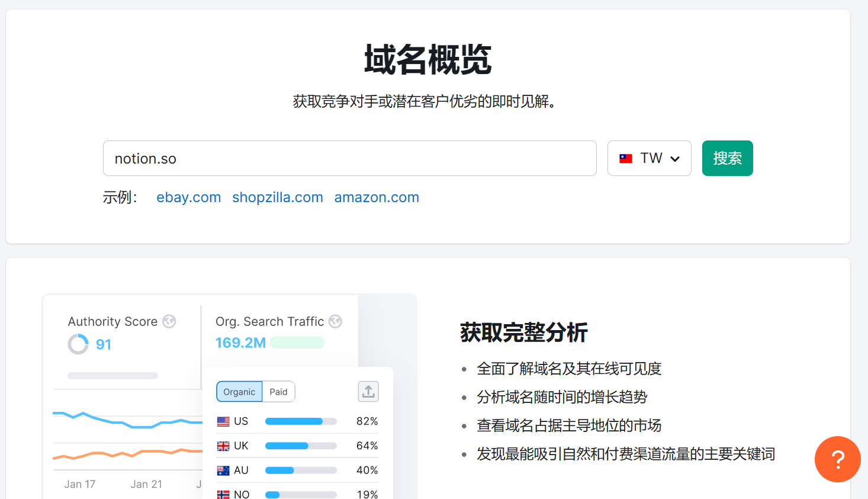Open the amazon.com example link
Screen dimensions: 868x499
[x=377, y=197]
